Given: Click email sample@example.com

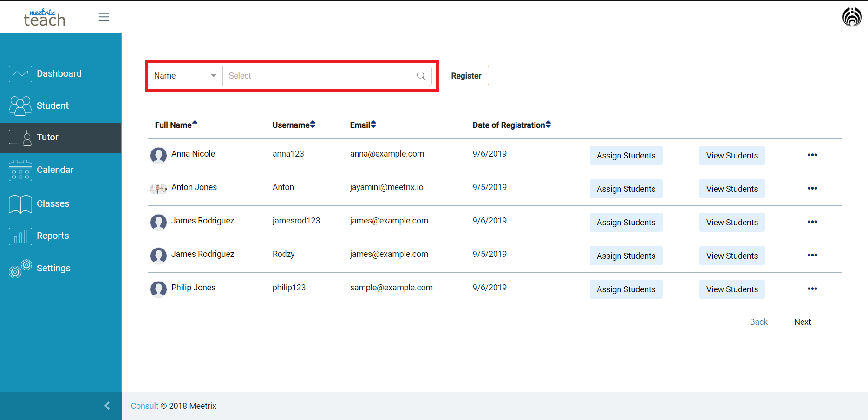Looking at the screenshot, I should [391, 288].
